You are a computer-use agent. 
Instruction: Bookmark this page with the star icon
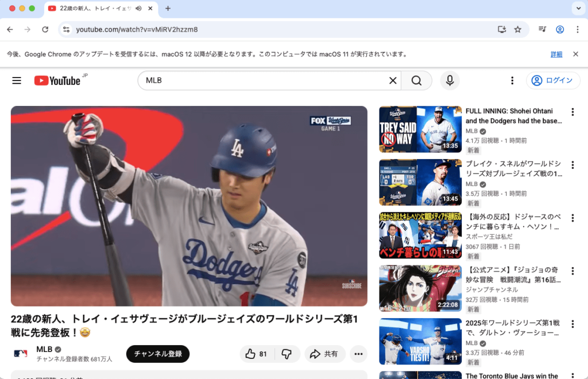(x=518, y=29)
